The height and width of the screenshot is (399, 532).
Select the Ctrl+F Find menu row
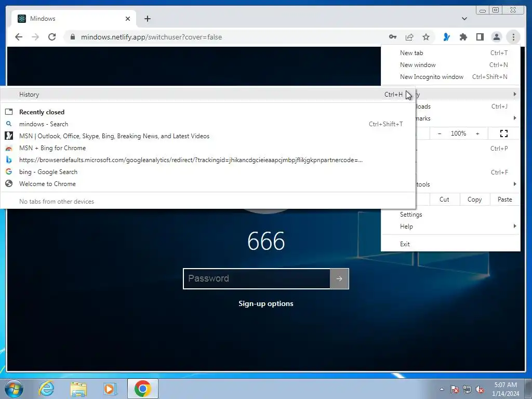point(468,172)
